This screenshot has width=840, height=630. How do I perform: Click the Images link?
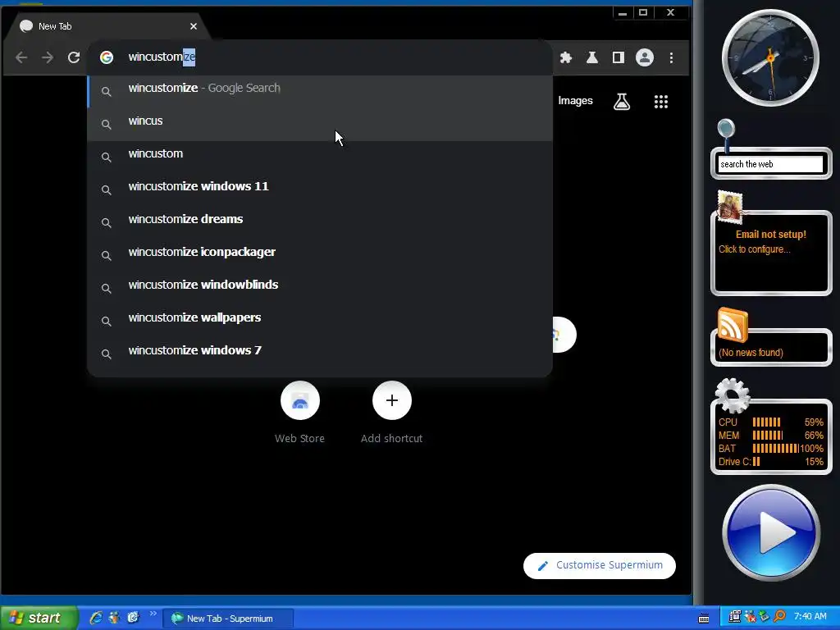point(575,101)
